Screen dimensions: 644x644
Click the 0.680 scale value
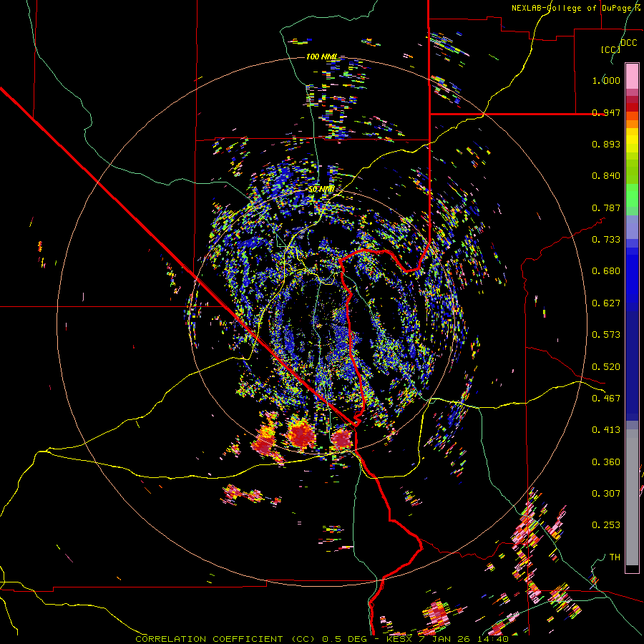coord(606,271)
